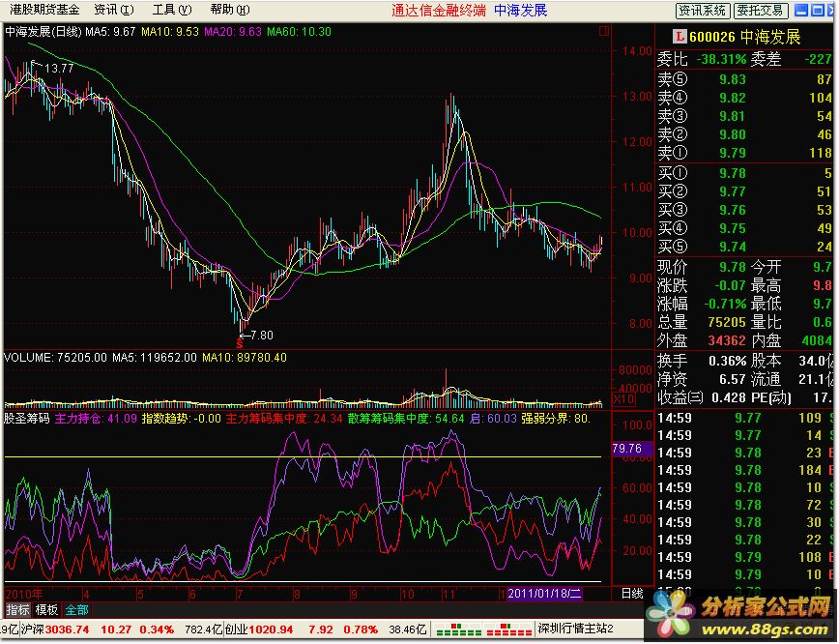Click the 卖② ask price 9.80
The image size is (839, 644).
click(732, 134)
